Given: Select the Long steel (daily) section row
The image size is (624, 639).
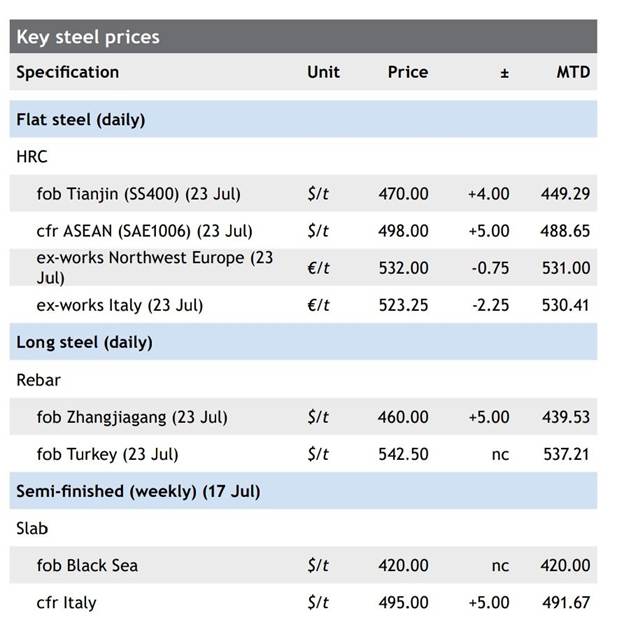Looking at the screenshot, I should click(x=84, y=342).
